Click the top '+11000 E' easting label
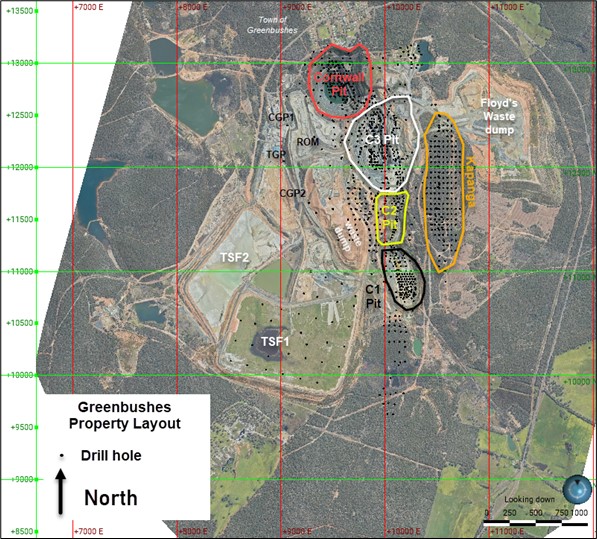The height and width of the screenshot is (539, 597). tap(508, 7)
